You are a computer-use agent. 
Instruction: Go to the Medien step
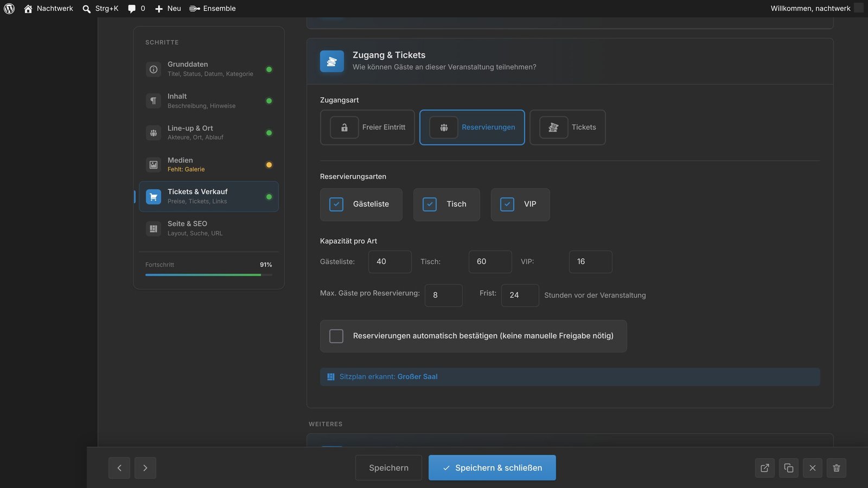point(209,165)
